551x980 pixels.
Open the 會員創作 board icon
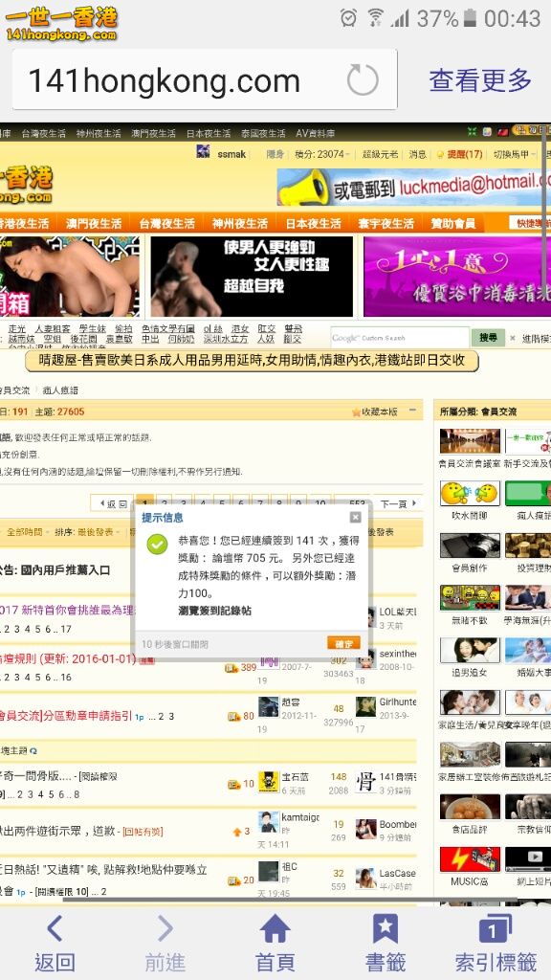470,546
